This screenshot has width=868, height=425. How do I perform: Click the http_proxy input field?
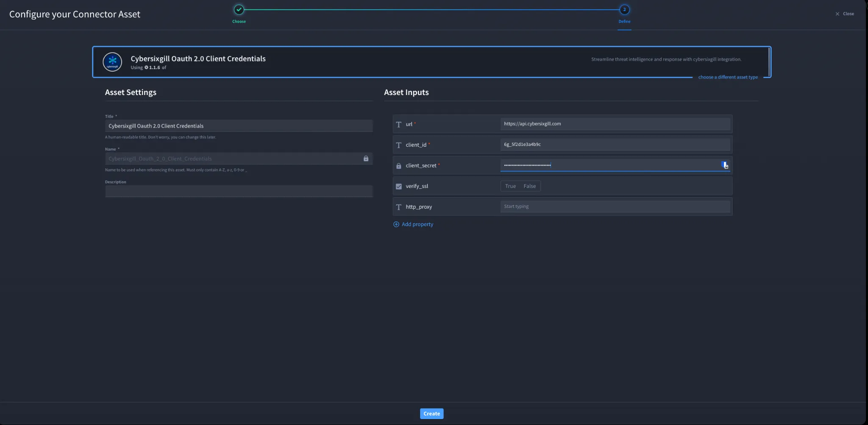(x=615, y=207)
